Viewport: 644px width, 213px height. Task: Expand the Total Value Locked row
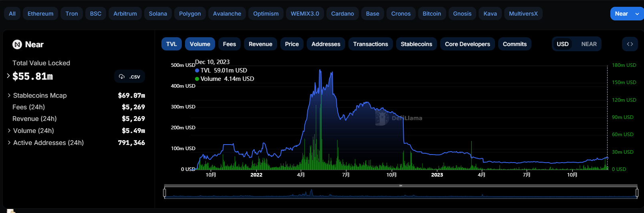point(8,76)
